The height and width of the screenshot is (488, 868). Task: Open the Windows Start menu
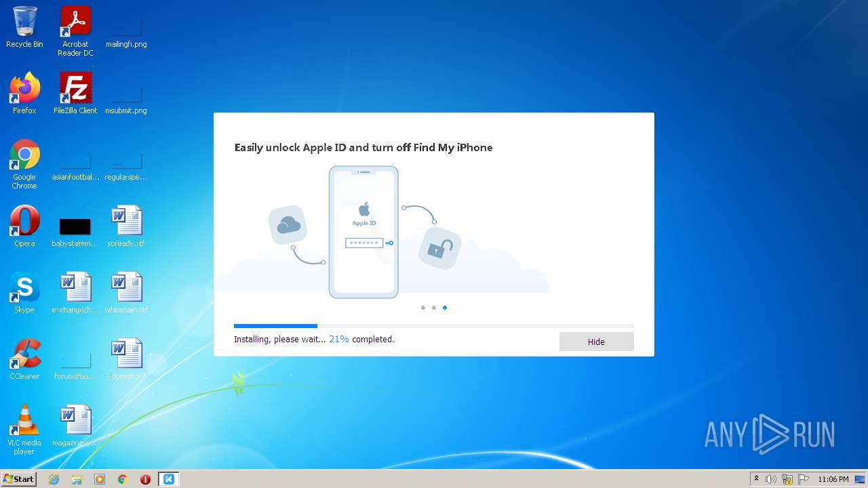19,479
